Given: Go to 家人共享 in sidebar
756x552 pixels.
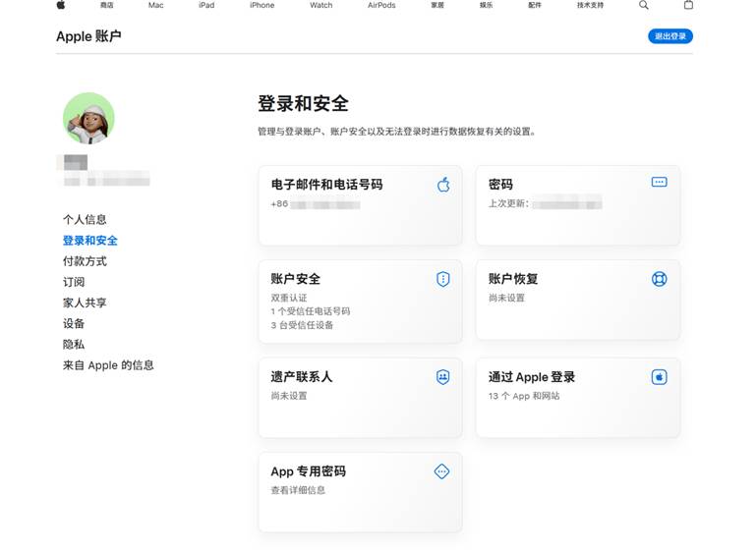Looking at the screenshot, I should (85, 303).
